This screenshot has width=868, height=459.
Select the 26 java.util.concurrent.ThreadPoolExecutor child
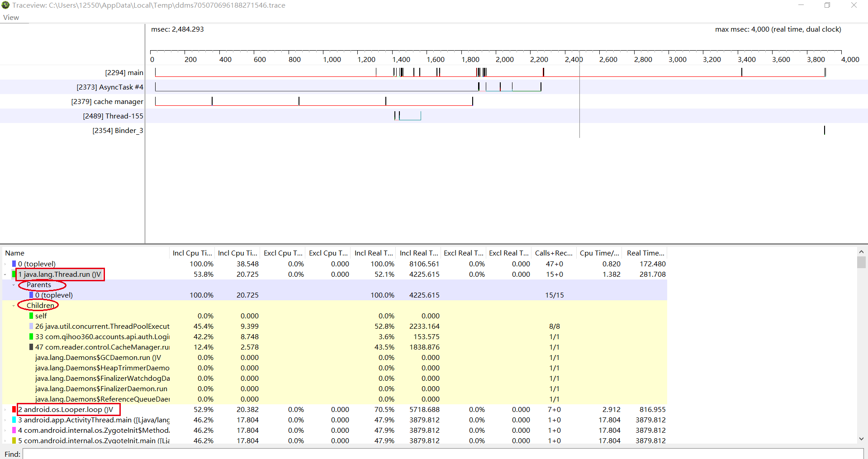[335, 326]
